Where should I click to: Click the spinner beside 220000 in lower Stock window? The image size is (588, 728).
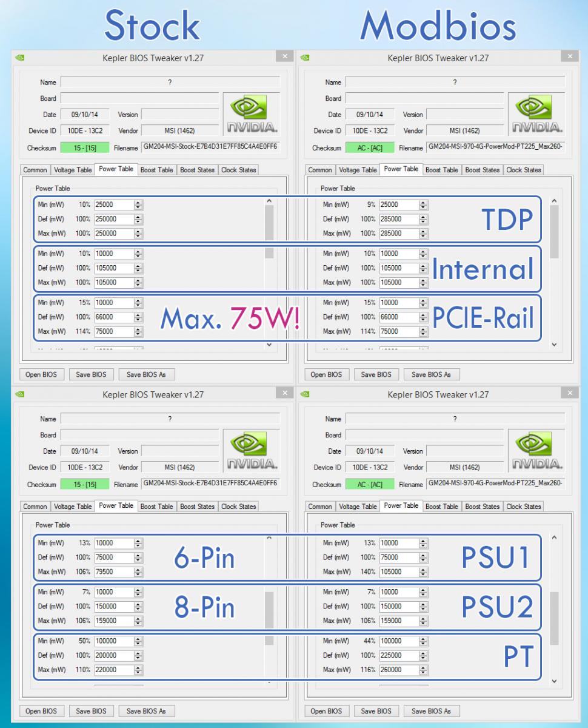[139, 670]
